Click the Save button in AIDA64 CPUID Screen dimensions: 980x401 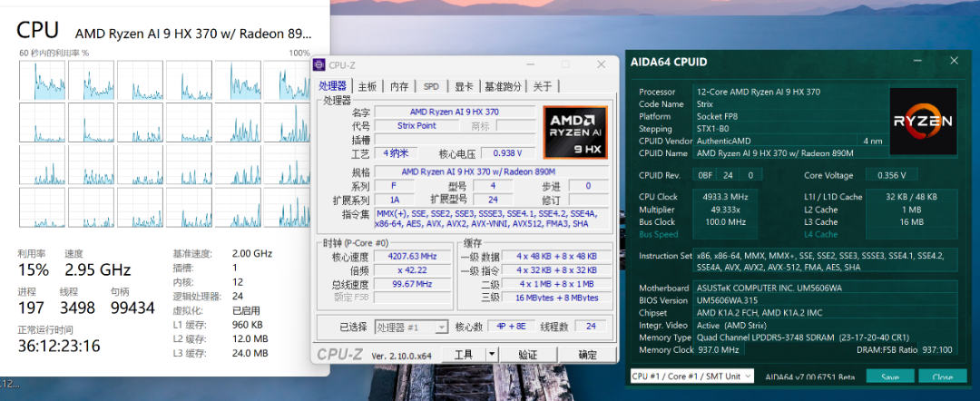click(x=890, y=377)
